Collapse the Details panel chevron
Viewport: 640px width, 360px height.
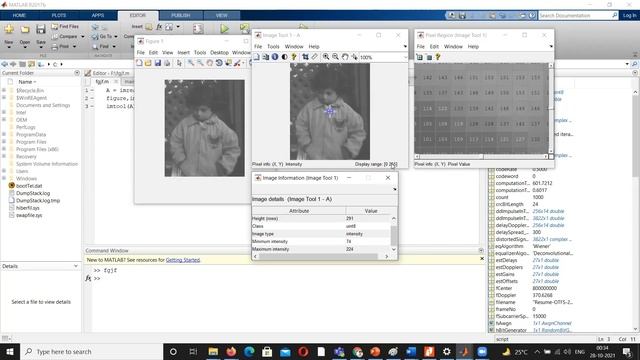(76, 266)
